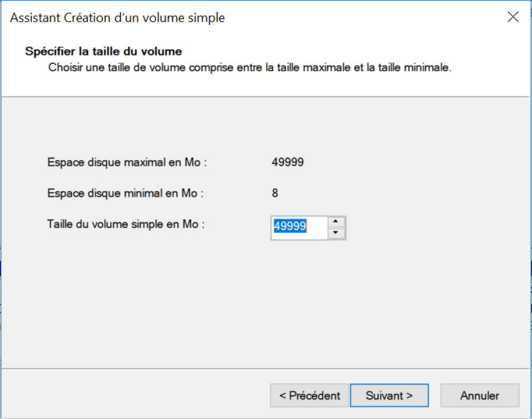Screen dimensions: 532x419
Task: Dismiss the dialog with the X button
Action: tap(513, 17)
